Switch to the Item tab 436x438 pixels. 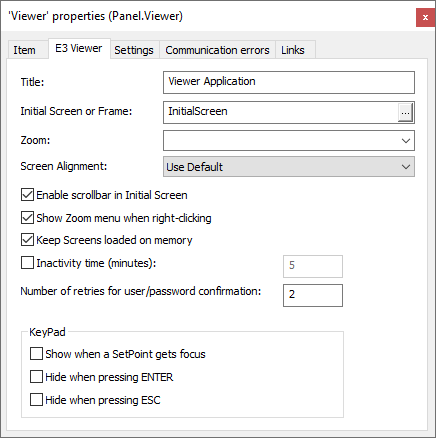tap(24, 50)
